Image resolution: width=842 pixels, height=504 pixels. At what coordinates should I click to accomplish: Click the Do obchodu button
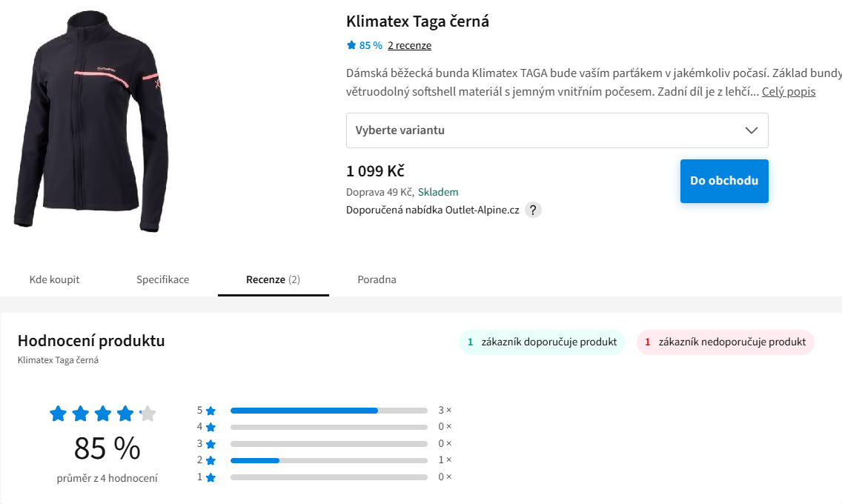724,181
